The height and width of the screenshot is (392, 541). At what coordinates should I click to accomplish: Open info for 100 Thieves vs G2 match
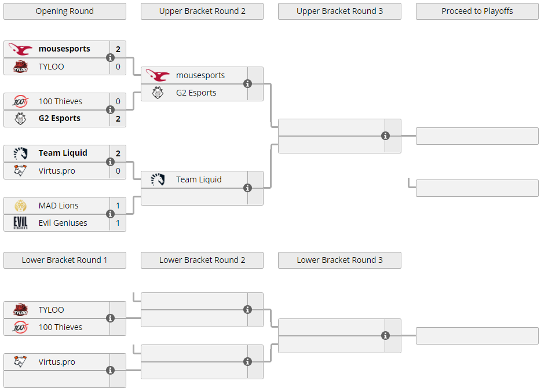click(110, 109)
